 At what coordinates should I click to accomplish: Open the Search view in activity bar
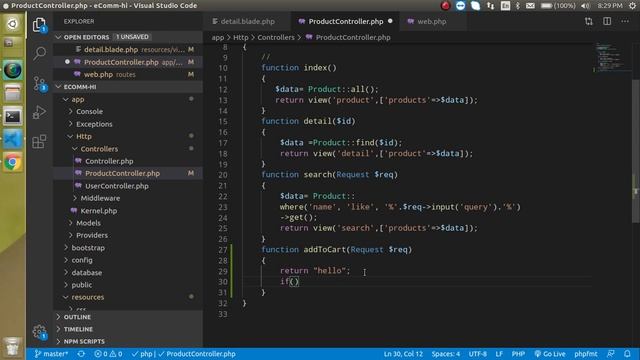(x=40, y=53)
